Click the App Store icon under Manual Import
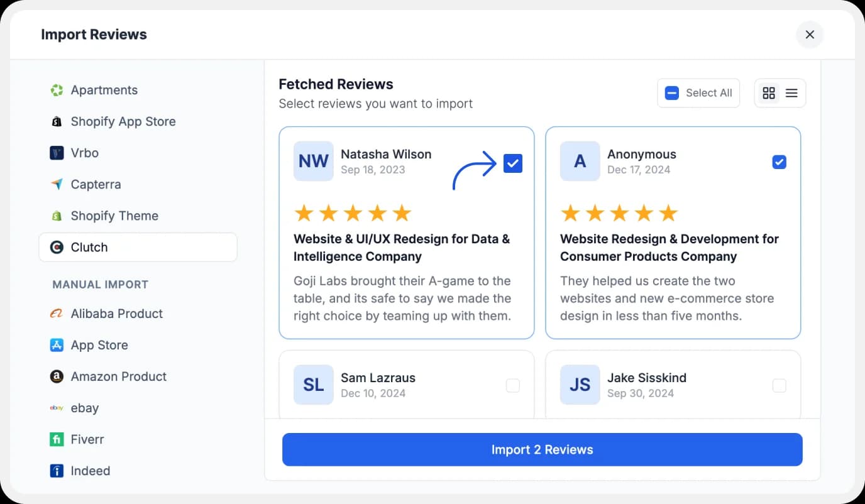Viewport: 865px width, 504px height. coord(57,345)
